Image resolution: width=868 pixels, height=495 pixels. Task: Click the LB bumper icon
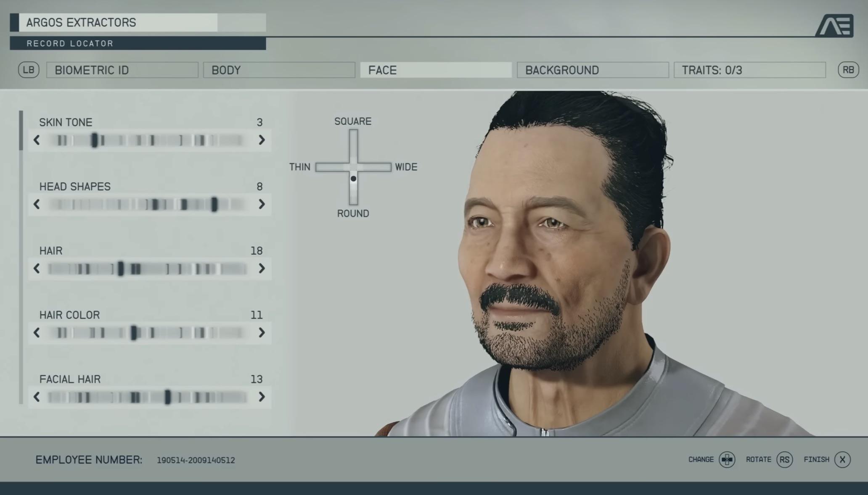(x=28, y=70)
